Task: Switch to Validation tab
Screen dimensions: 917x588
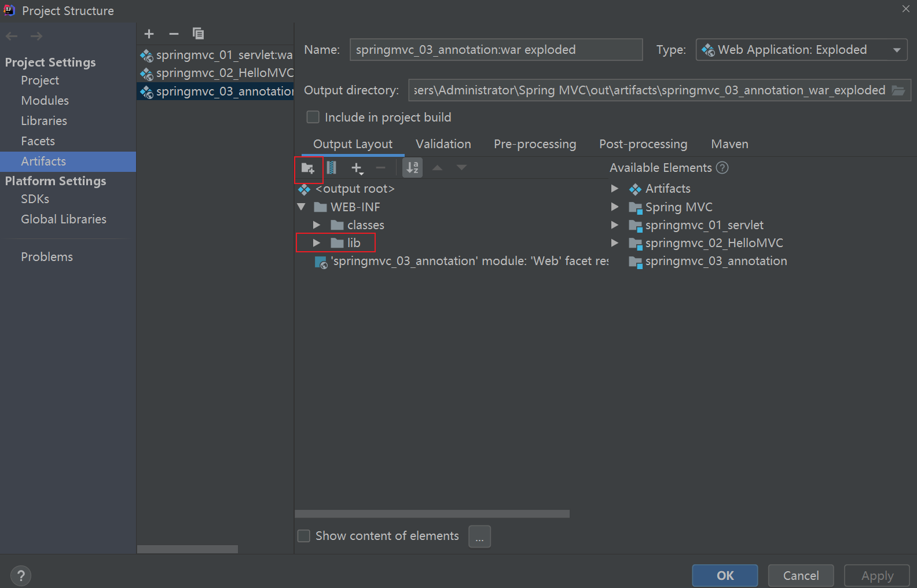Action: [443, 144]
